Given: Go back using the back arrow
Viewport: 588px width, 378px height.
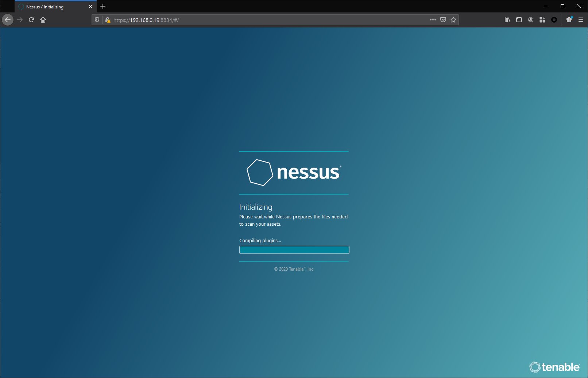Looking at the screenshot, I should [8, 20].
